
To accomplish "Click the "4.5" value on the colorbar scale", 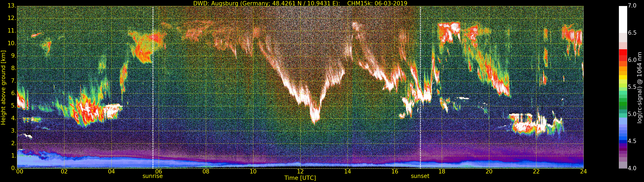I will click(x=632, y=141).
